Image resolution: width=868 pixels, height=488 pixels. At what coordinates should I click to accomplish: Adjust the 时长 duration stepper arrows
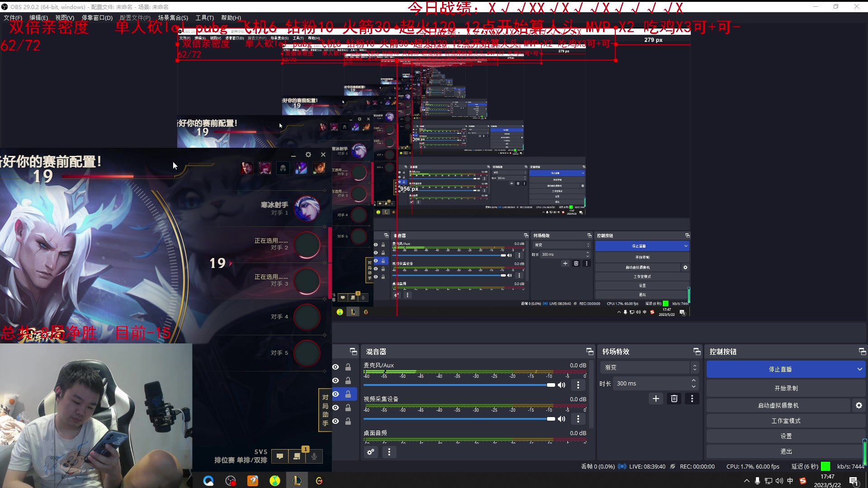pos(694,384)
